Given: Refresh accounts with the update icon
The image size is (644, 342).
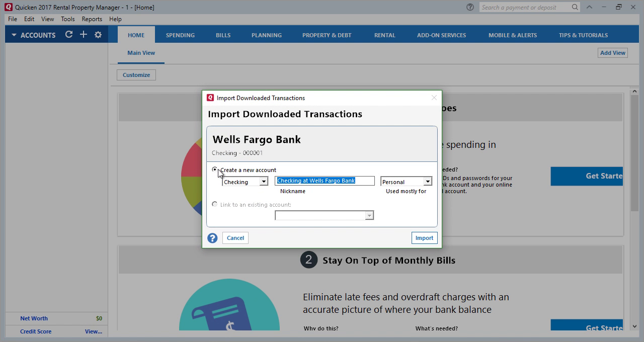Looking at the screenshot, I should tap(69, 35).
